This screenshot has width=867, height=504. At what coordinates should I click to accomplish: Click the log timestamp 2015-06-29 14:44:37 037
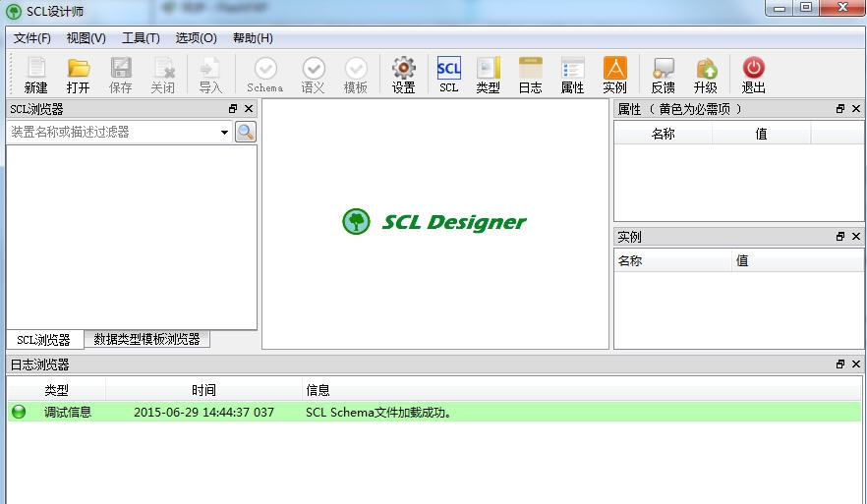click(203, 413)
